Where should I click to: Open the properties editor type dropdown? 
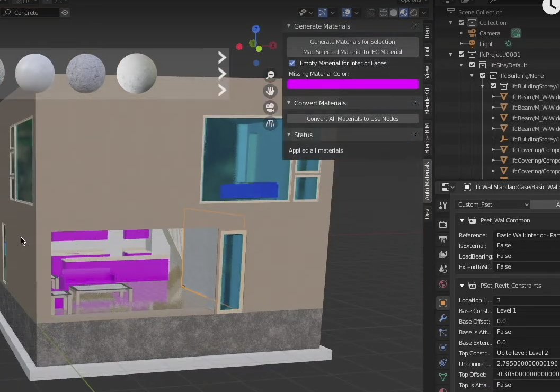[448, 187]
